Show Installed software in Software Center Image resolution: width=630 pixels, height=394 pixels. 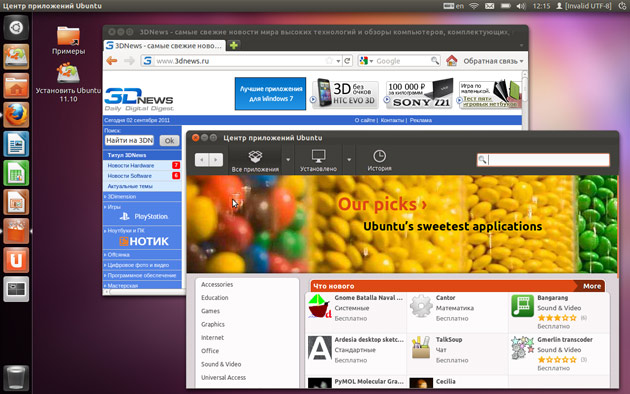point(318,160)
